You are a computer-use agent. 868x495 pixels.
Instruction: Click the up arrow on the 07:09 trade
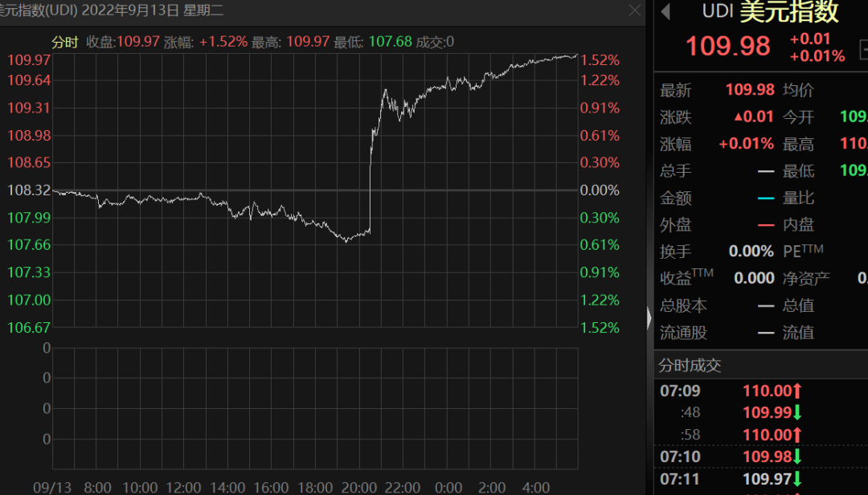tap(797, 391)
